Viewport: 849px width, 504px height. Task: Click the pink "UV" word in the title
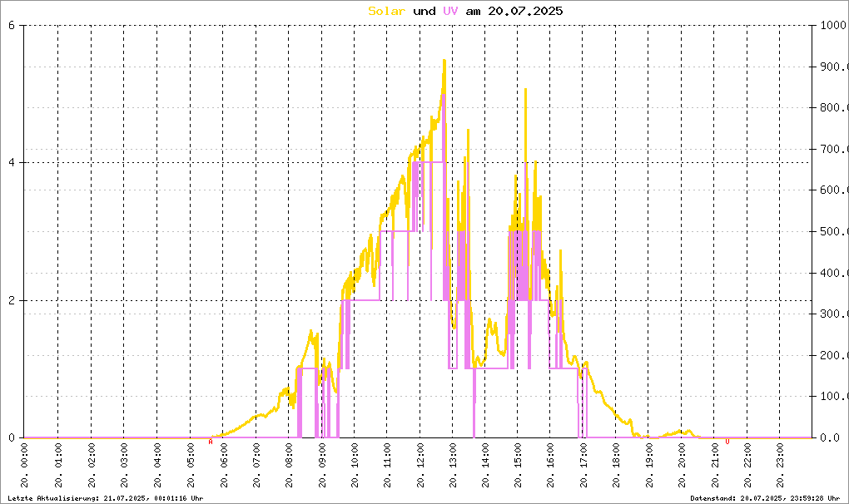(450, 11)
